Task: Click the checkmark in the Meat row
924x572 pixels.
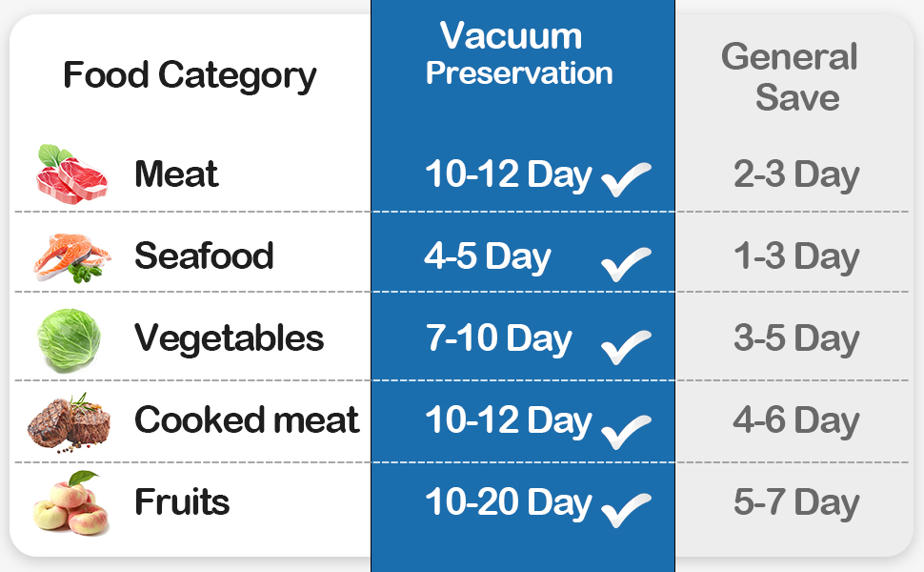Action: (x=627, y=179)
